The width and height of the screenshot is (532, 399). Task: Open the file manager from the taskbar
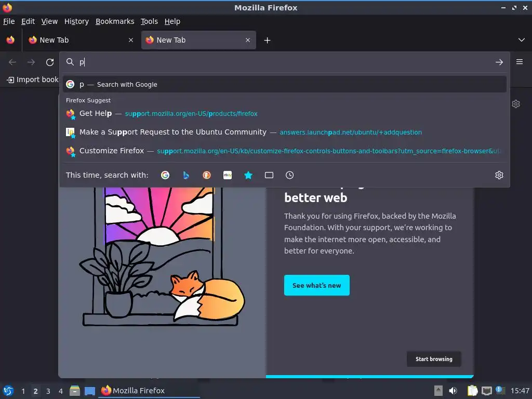pos(75,391)
